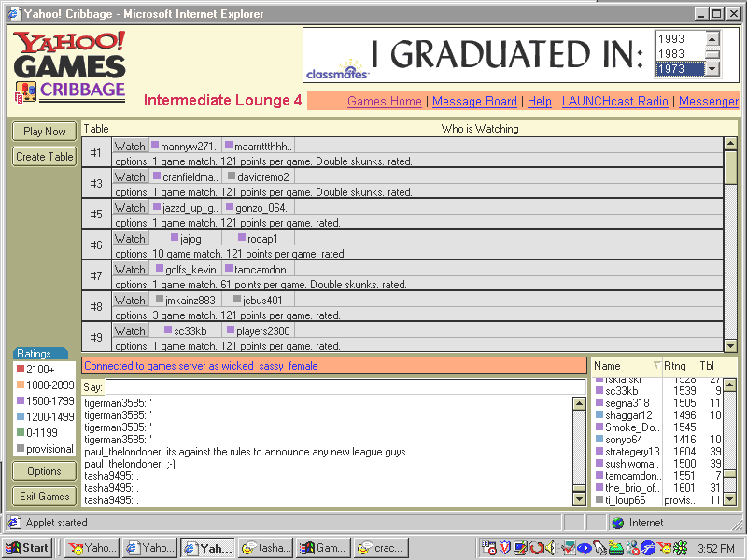The height and width of the screenshot is (560, 747).
Task: Click the classmates logo in the ad
Action: click(x=337, y=71)
